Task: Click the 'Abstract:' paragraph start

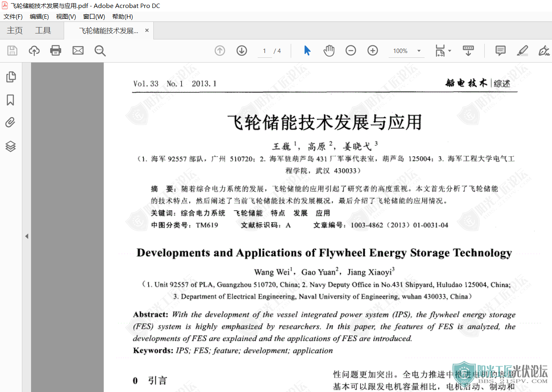Action: 151,315
